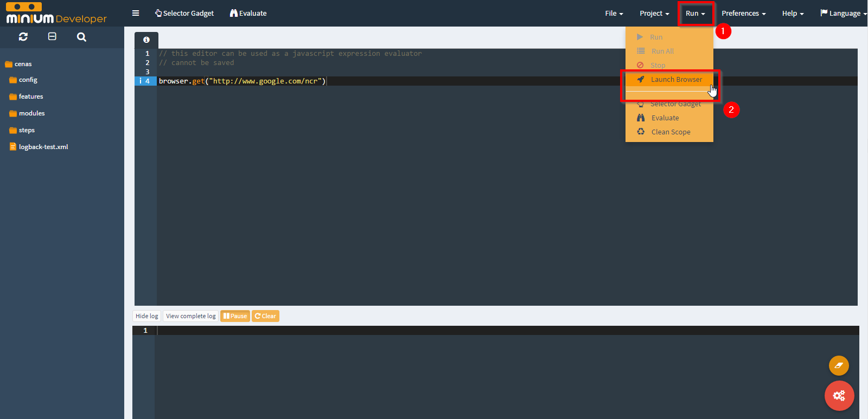The height and width of the screenshot is (419, 868).
Task: Open the Preferences dropdown menu
Action: (744, 13)
